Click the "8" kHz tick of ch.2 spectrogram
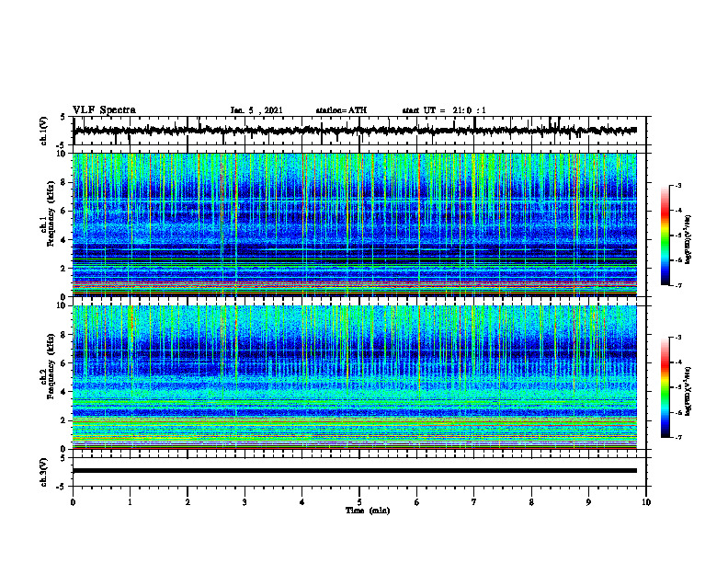 [63, 335]
